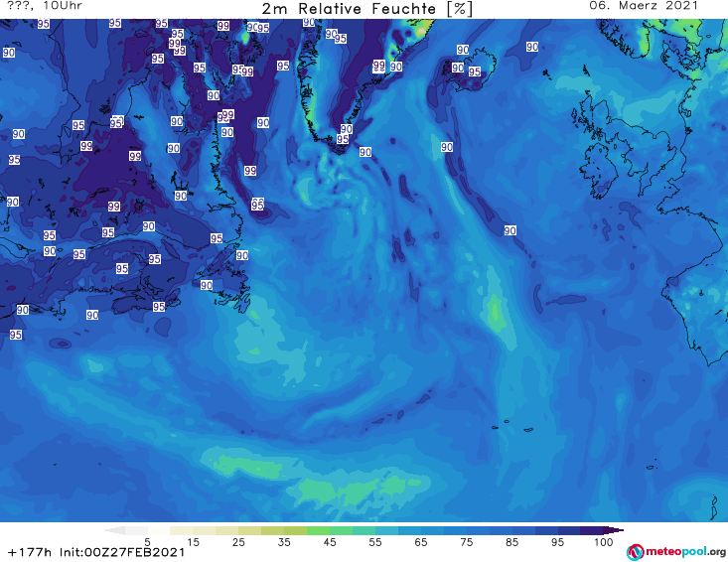The width and height of the screenshot is (728, 562).
Task: Click the legend value '65'
Action: click(x=421, y=542)
